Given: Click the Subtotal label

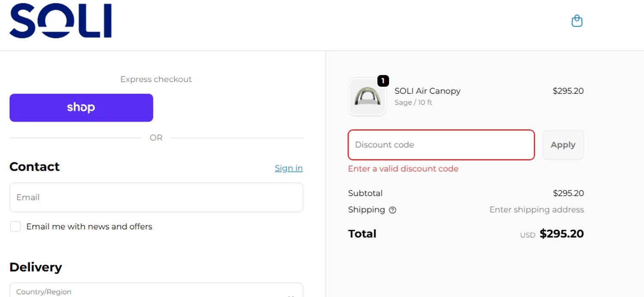Looking at the screenshot, I should (365, 193).
